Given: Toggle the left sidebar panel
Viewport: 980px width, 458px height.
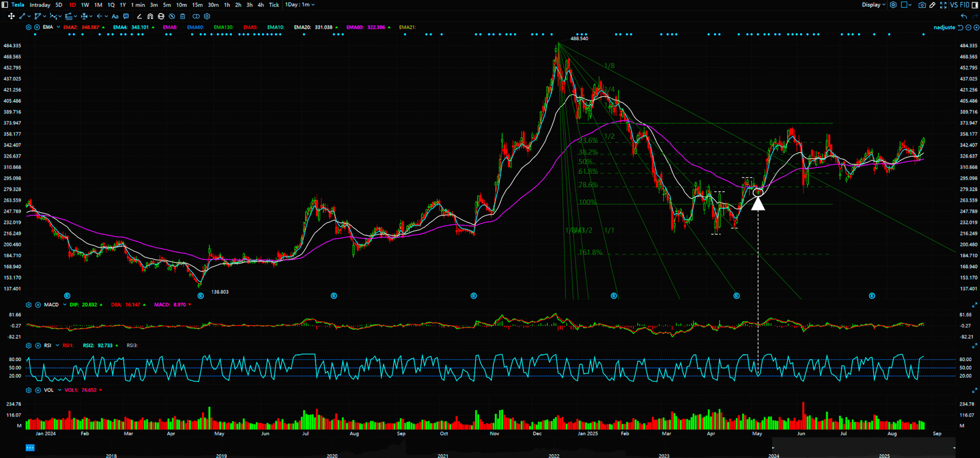Looking at the screenshot, I should click(5, 5).
